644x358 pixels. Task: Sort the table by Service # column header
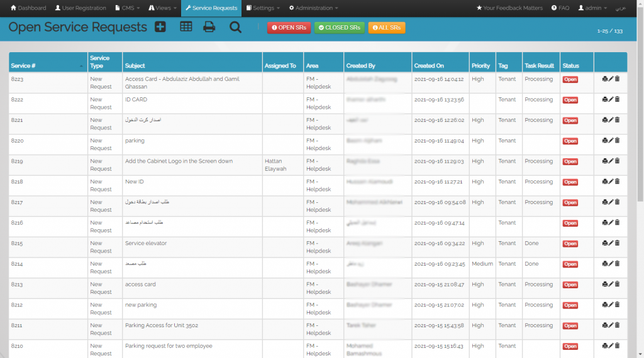[48, 65]
